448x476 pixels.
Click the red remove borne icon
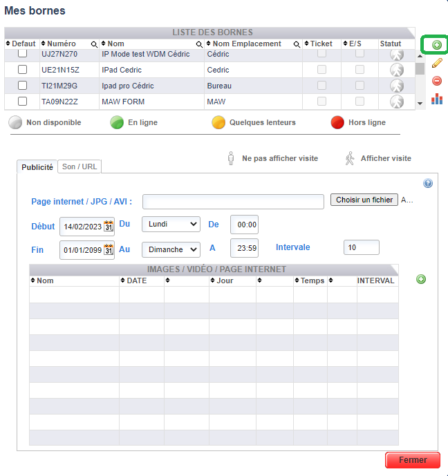click(x=437, y=81)
